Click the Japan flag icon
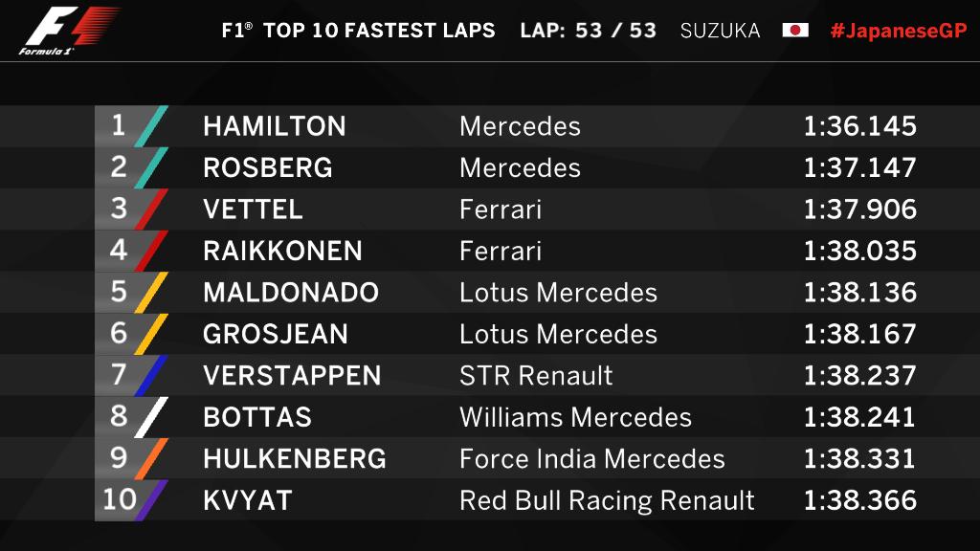980x551 pixels. tap(795, 30)
